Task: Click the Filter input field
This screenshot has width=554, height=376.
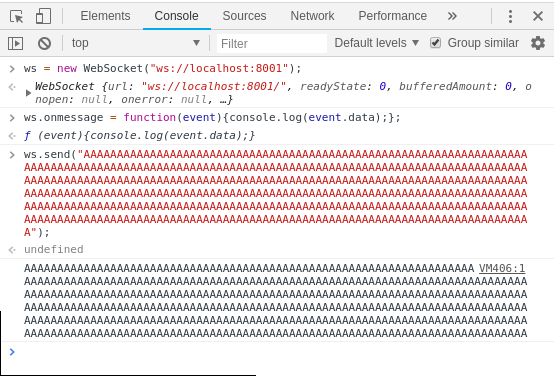Action: [271, 43]
